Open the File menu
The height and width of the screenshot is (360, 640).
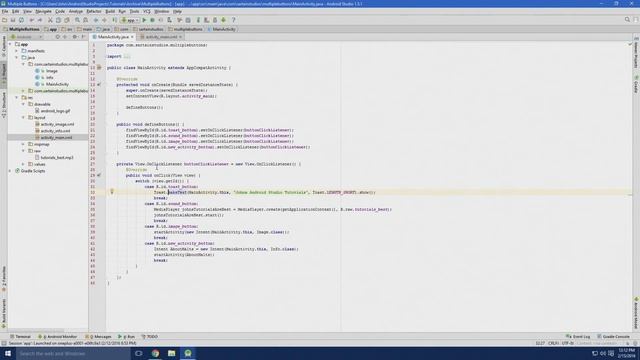[x=5, y=11]
